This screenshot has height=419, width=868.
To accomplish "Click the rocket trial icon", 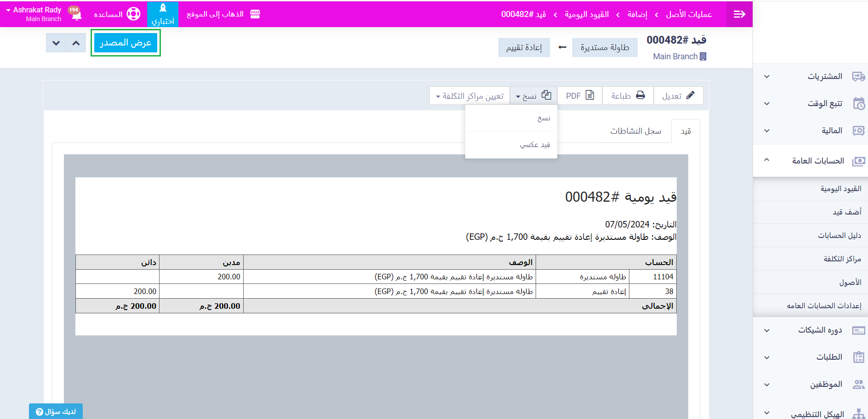I will [x=163, y=8].
